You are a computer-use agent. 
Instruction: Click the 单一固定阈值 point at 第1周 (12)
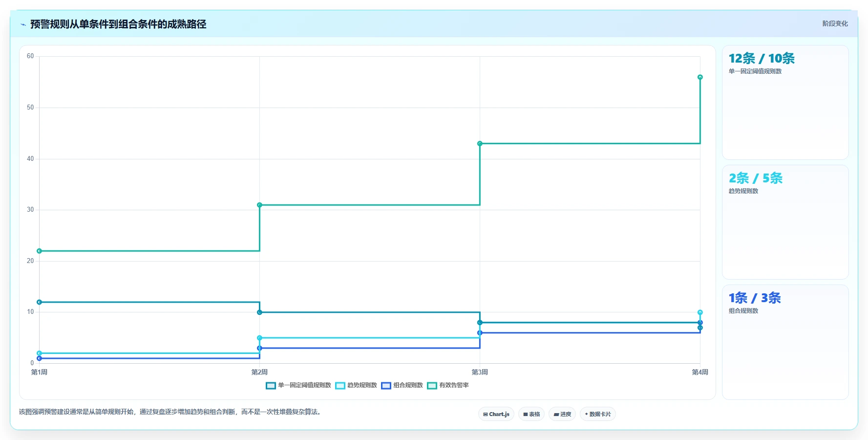point(40,302)
